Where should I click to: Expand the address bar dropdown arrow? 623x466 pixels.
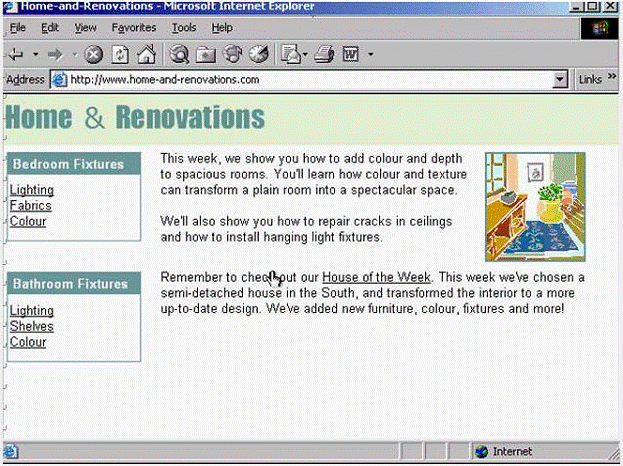click(560, 79)
